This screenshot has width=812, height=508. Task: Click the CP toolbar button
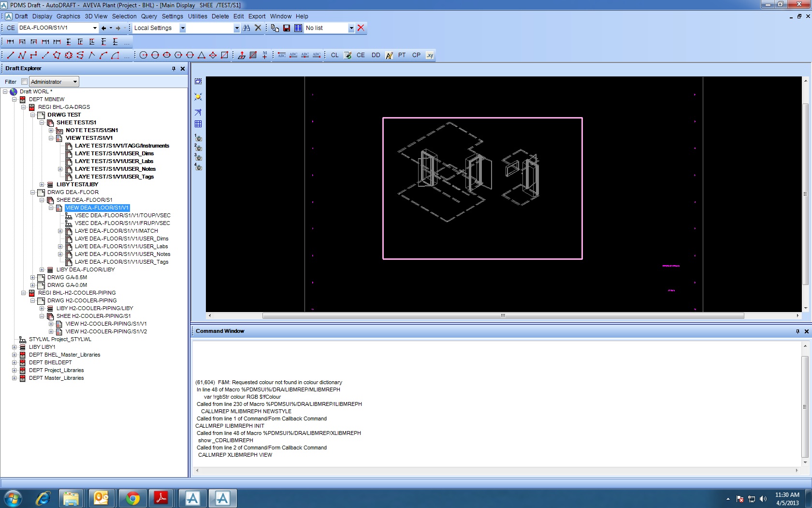[416, 55]
